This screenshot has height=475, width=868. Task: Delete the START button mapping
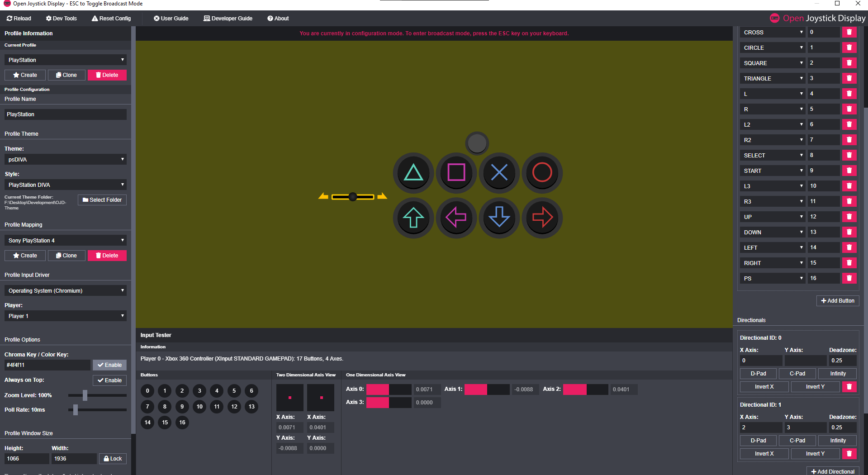[x=849, y=171]
